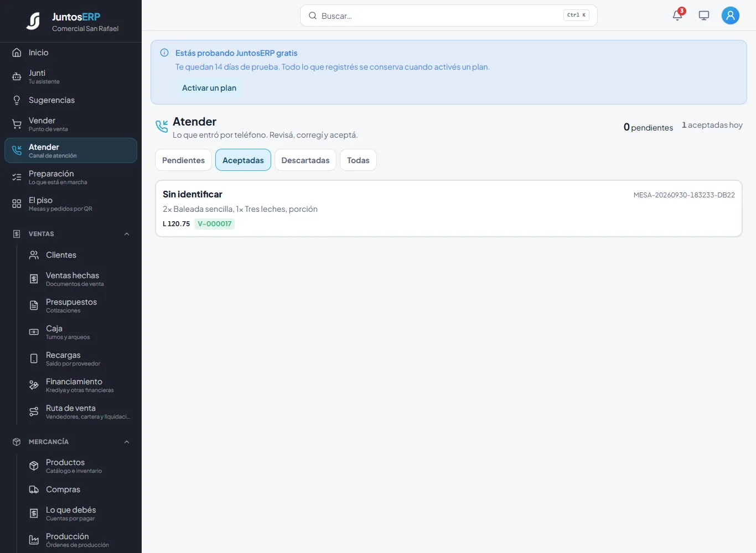Click the Sugerencias lightbulb icon
The image size is (756, 553).
(x=17, y=100)
